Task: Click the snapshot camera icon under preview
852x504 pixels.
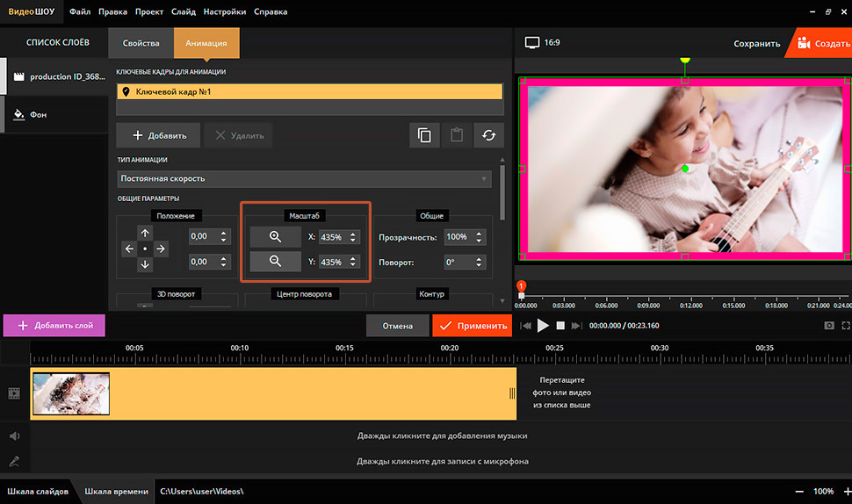Action: [x=827, y=326]
